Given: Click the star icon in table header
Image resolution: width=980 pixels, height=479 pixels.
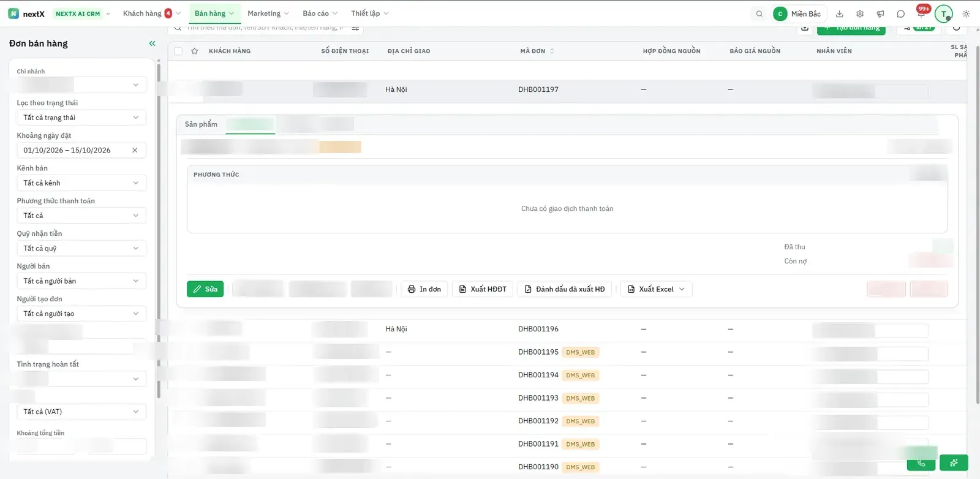Looking at the screenshot, I should point(195,51).
